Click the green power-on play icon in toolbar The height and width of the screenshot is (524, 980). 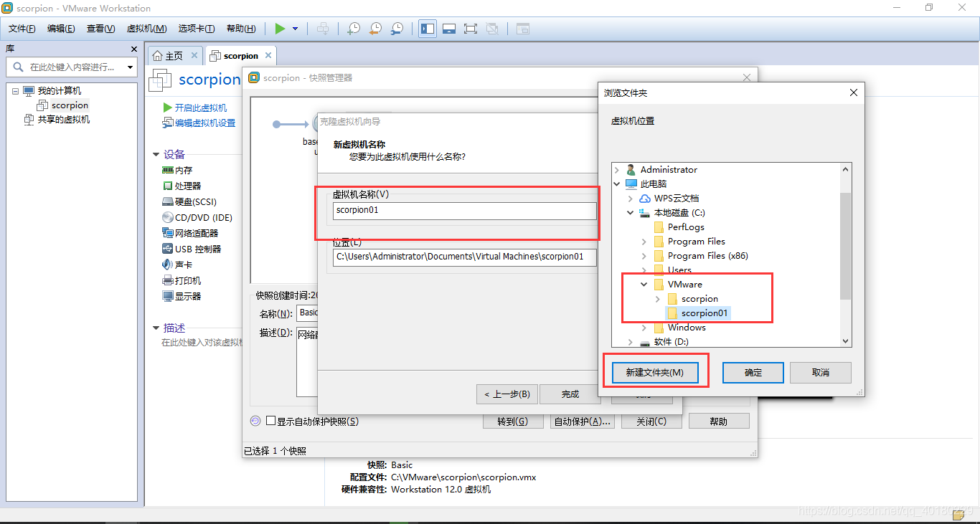280,29
